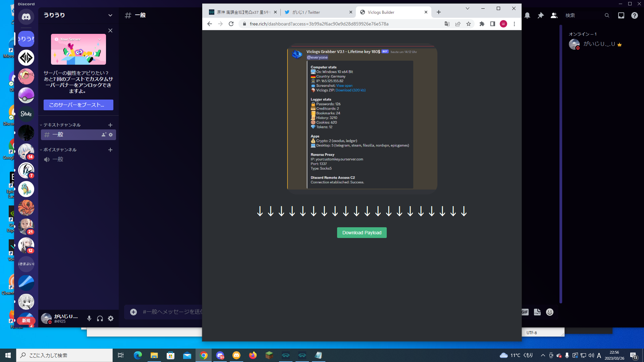Image resolution: width=644 pixels, height=362 pixels.
Task: Collapse the テキストチャンネル category
Action: coord(62,125)
